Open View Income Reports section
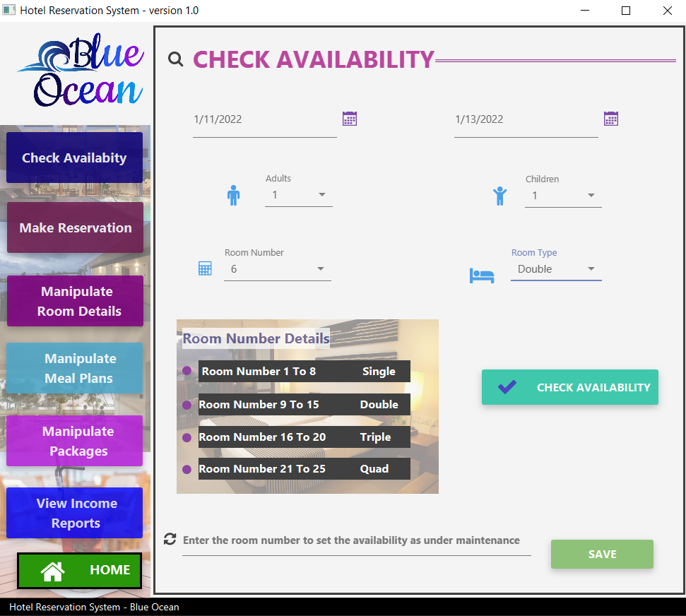The image size is (686, 616). click(x=74, y=513)
